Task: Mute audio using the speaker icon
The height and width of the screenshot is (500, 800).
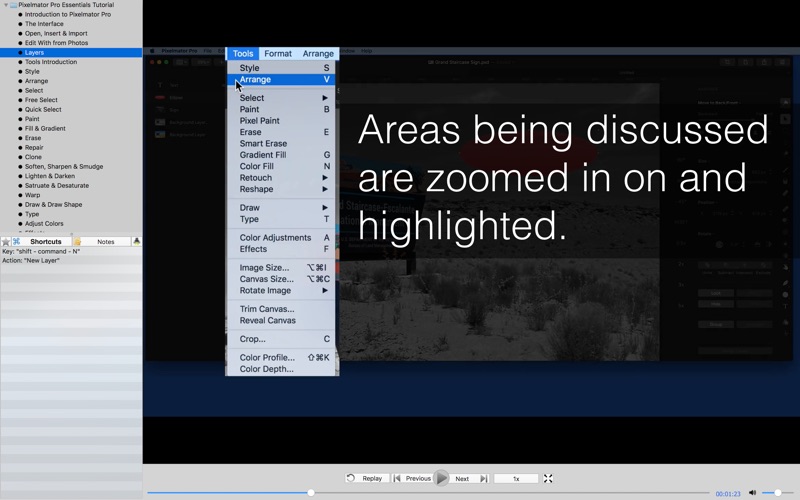Action: [x=752, y=493]
